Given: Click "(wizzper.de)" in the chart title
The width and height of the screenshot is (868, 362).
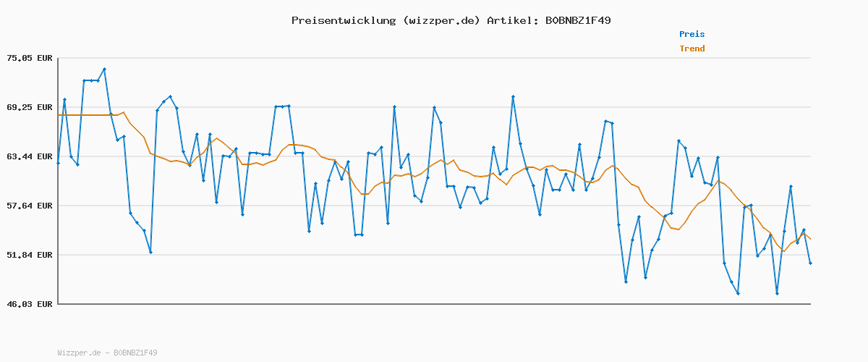Looking at the screenshot, I should [x=441, y=20].
